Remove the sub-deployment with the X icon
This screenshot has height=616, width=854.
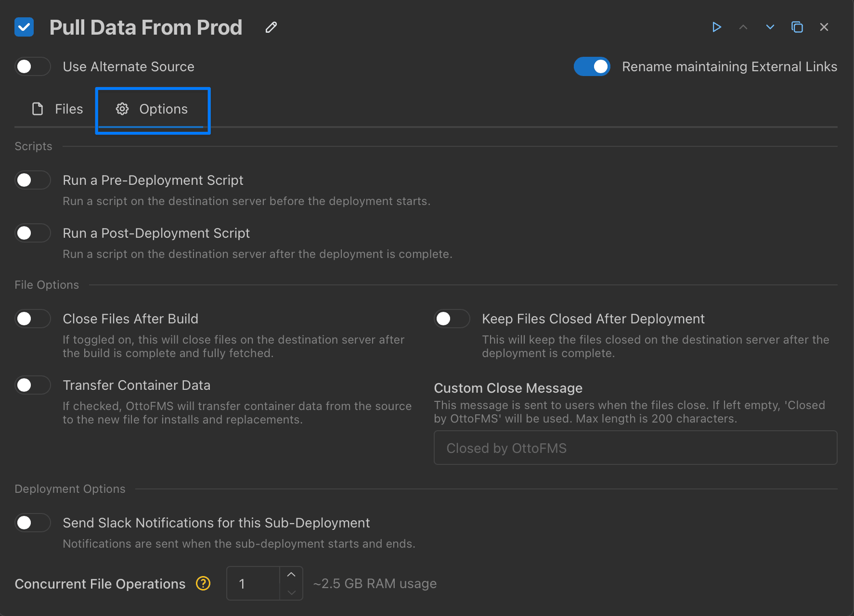[824, 27]
